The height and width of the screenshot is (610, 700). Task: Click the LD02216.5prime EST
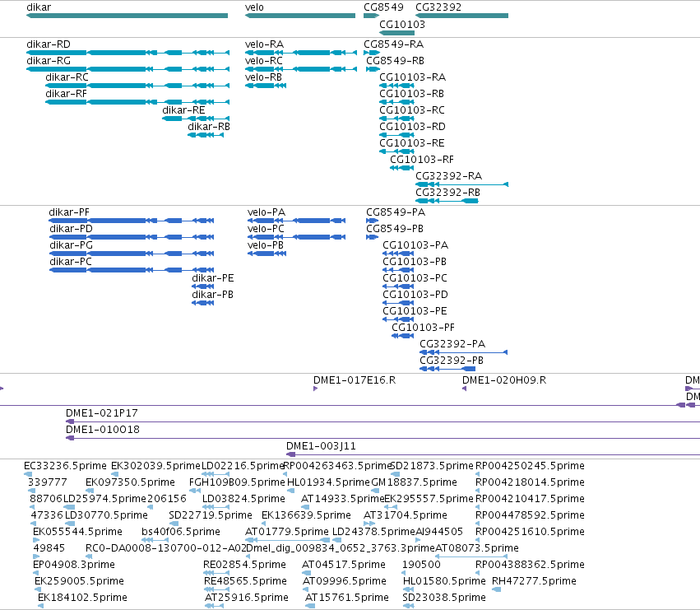click(216, 475)
